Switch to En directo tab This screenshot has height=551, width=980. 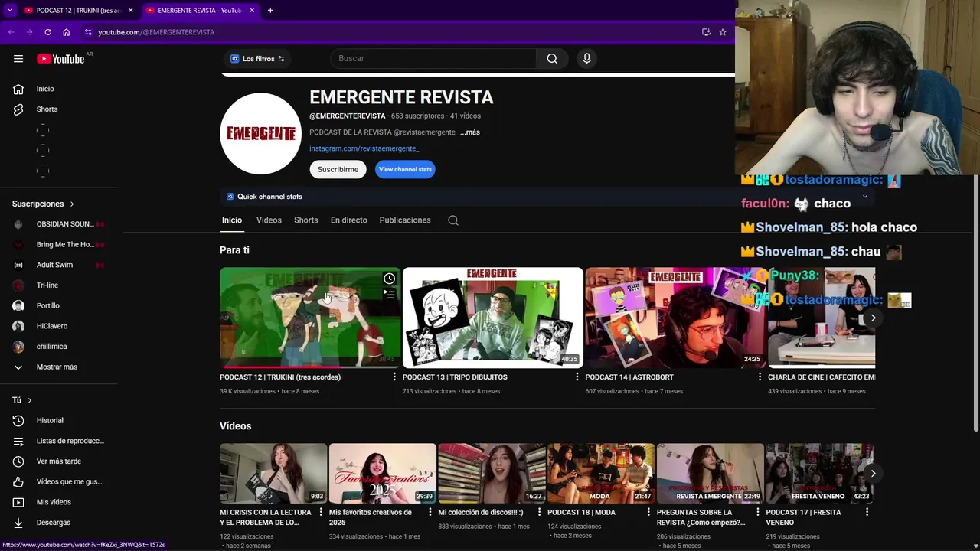348,220
